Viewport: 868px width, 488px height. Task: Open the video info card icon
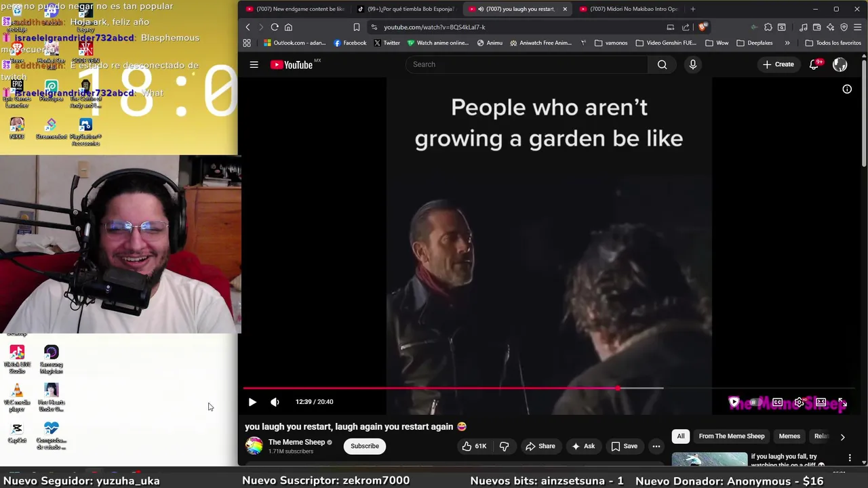(x=847, y=89)
